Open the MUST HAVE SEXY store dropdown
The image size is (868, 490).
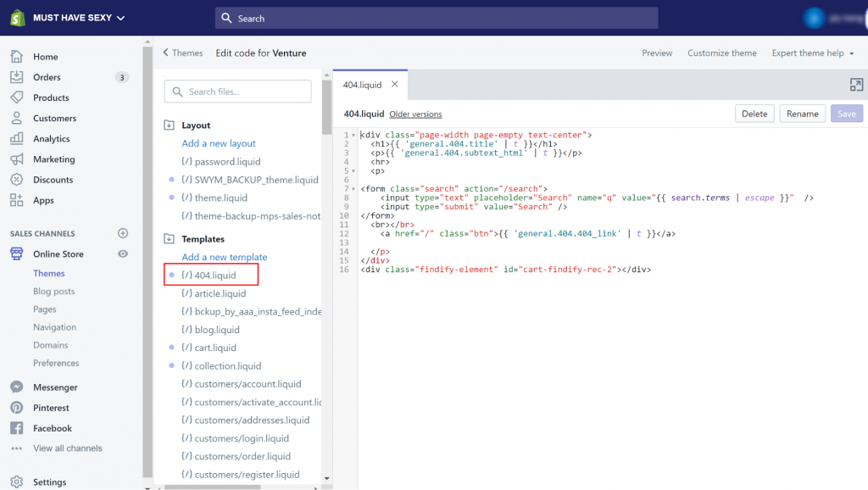coord(78,18)
